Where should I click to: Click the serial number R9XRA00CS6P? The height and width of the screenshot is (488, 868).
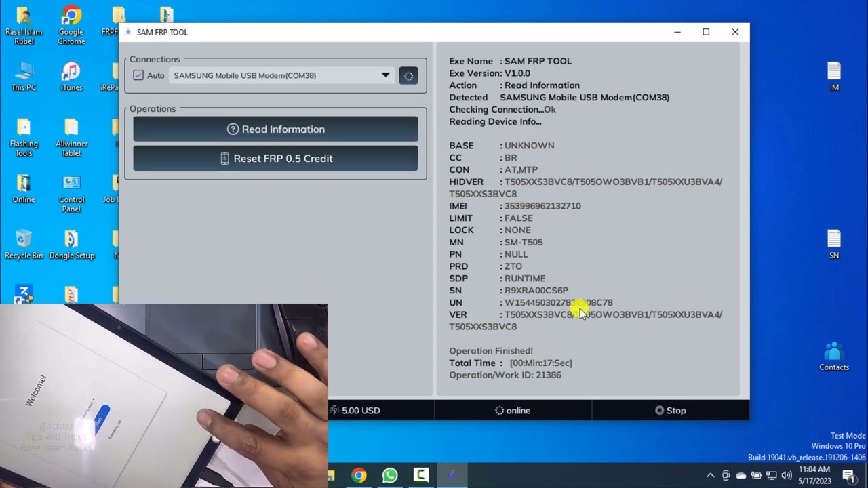(536, 290)
